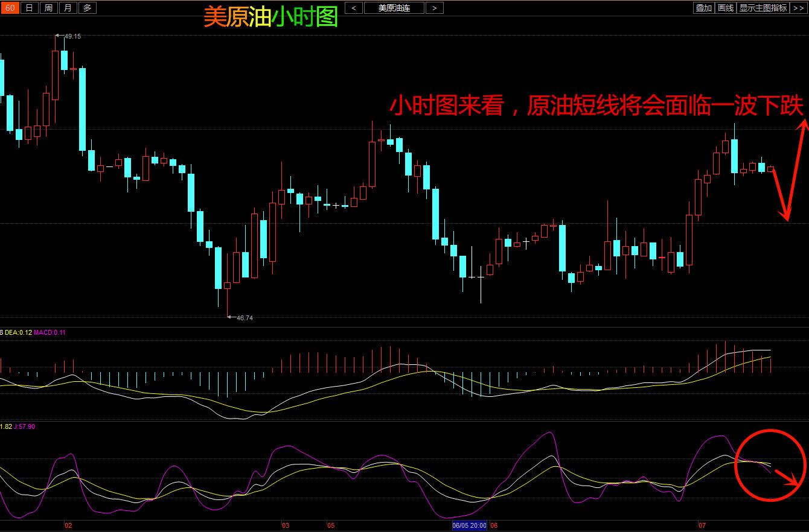
Task: Select the 06/05 20:00 time marker
Action: click(x=470, y=525)
